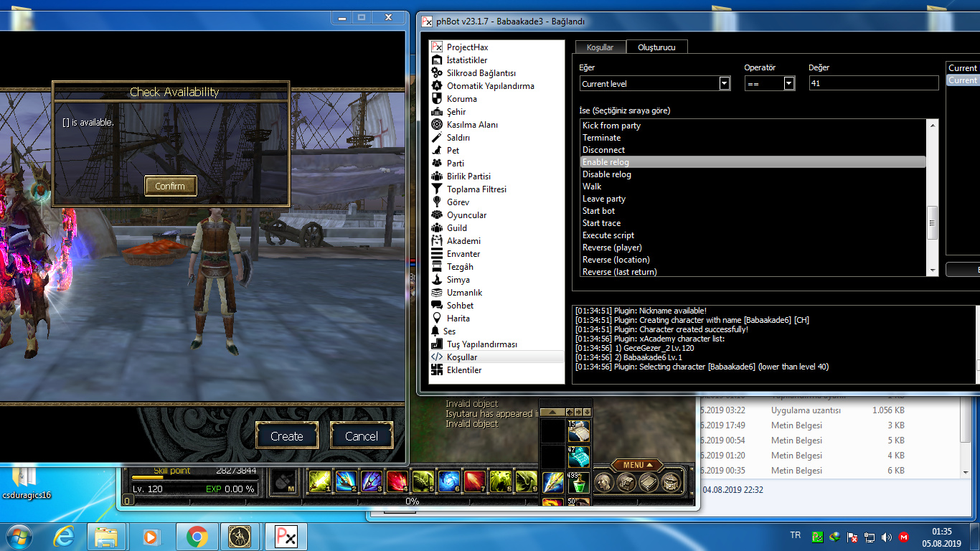
Task: Switch to the Oluşturucu tab
Action: 656,47
